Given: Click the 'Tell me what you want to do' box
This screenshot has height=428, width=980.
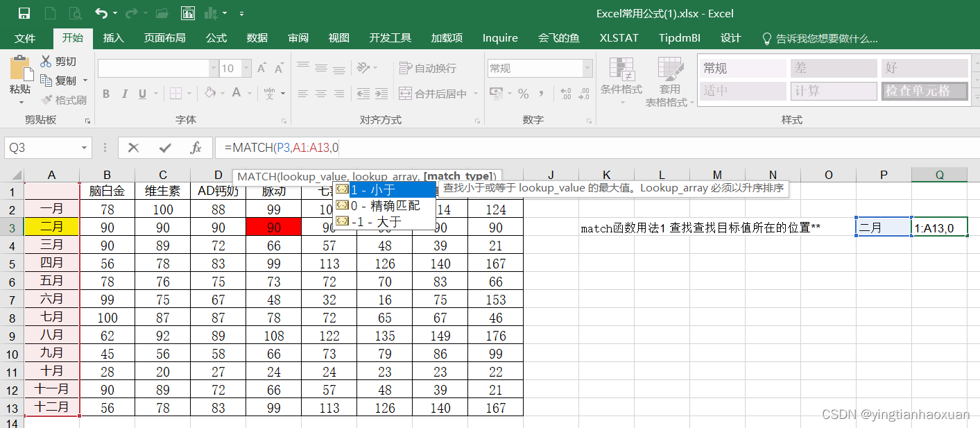Looking at the screenshot, I should tap(820, 39).
